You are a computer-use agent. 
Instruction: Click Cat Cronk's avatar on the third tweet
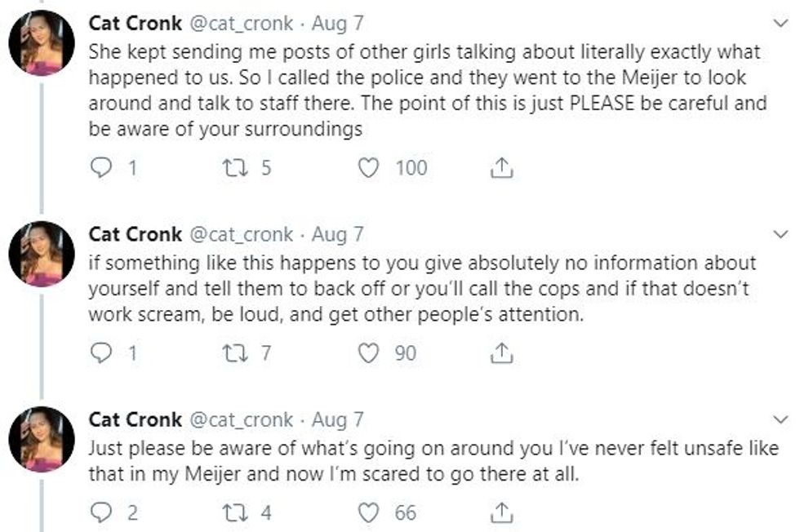pyautogui.click(x=42, y=439)
